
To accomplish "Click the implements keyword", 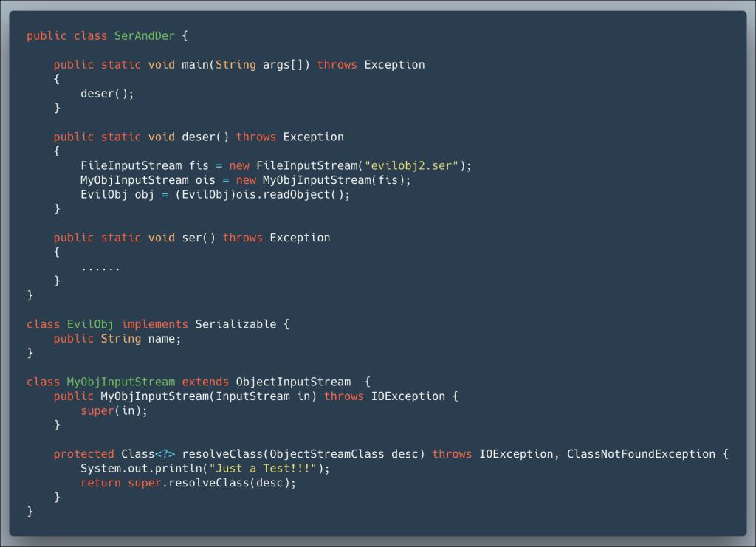I will click(154, 324).
